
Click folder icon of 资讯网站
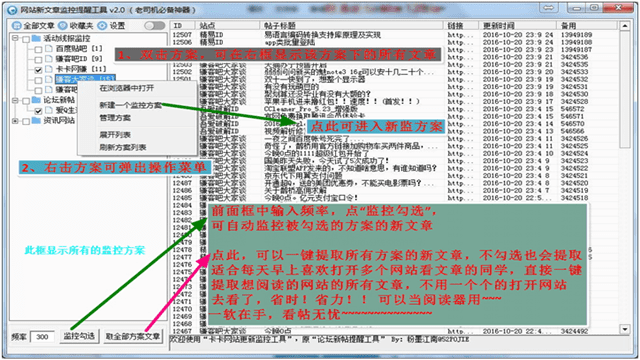tap(36, 120)
